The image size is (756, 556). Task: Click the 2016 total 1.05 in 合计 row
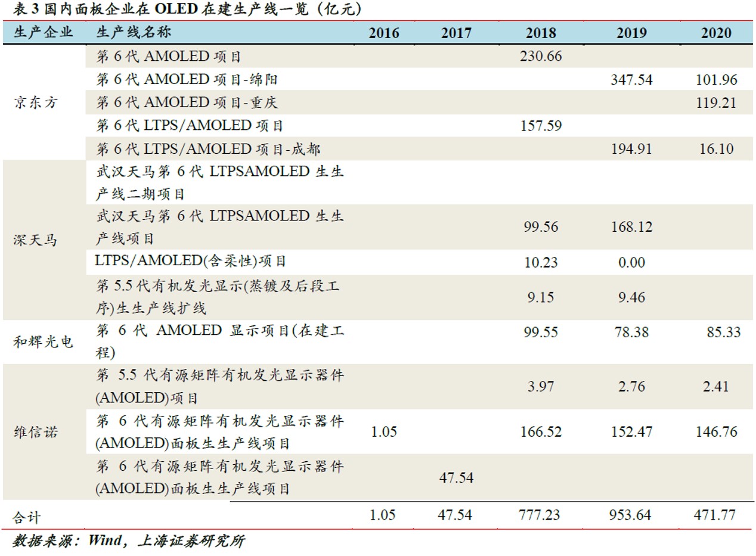click(382, 515)
